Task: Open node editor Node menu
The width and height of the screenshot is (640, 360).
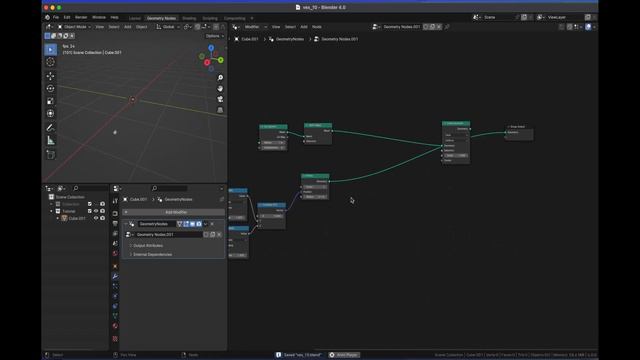Action: point(317,27)
